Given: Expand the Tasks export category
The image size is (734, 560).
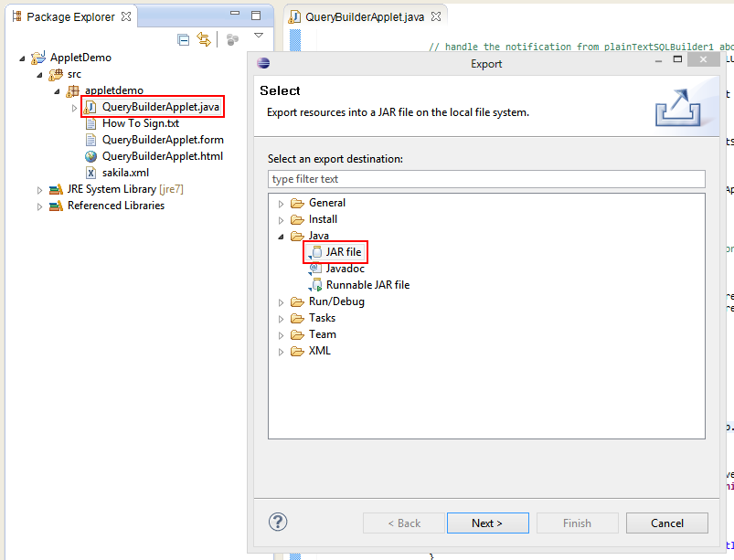Looking at the screenshot, I should point(281,319).
